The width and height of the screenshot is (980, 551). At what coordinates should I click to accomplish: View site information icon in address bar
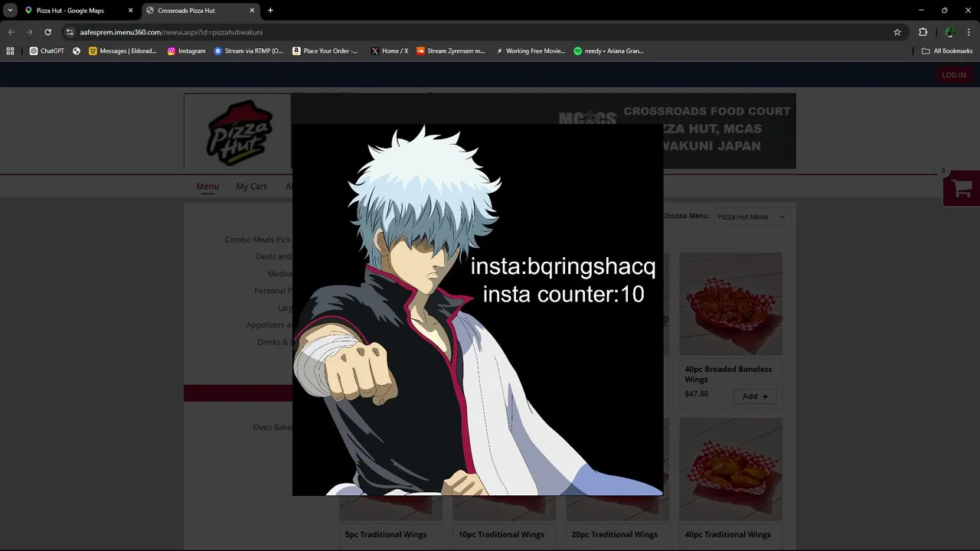point(70,32)
